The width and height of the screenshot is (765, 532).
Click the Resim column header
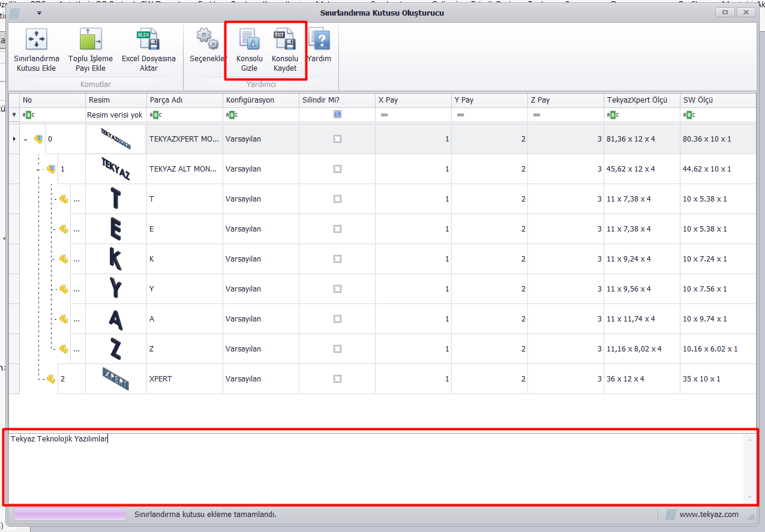pyautogui.click(x=116, y=100)
